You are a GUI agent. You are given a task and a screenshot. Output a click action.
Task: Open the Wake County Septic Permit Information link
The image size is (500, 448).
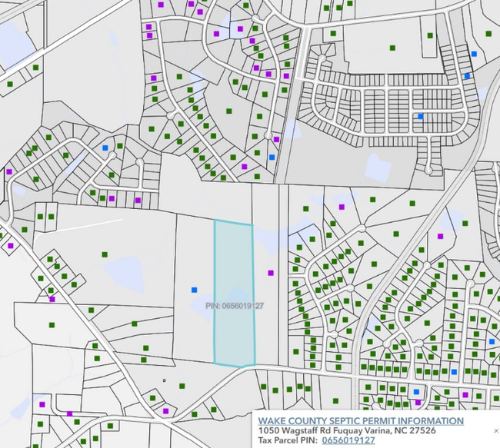(361, 421)
